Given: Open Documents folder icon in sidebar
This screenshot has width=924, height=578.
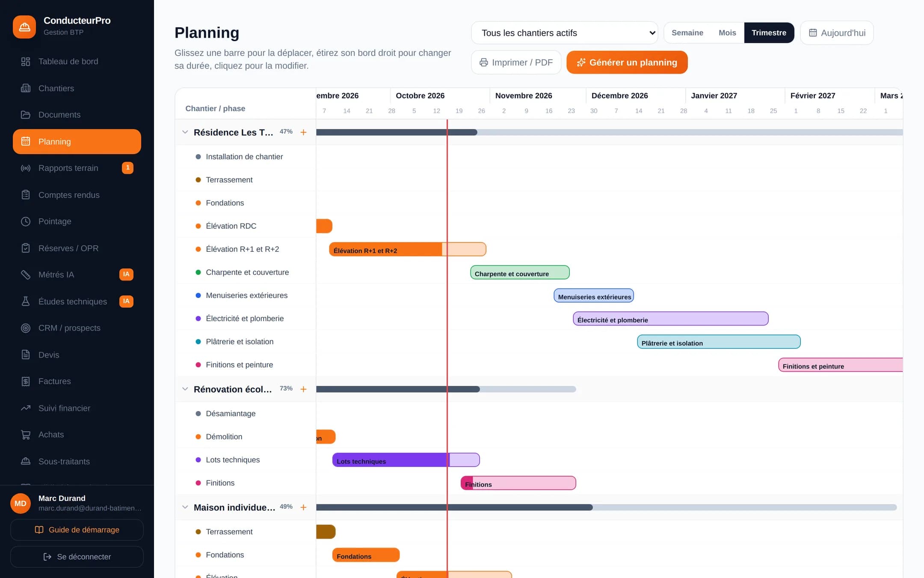Looking at the screenshot, I should [26, 115].
